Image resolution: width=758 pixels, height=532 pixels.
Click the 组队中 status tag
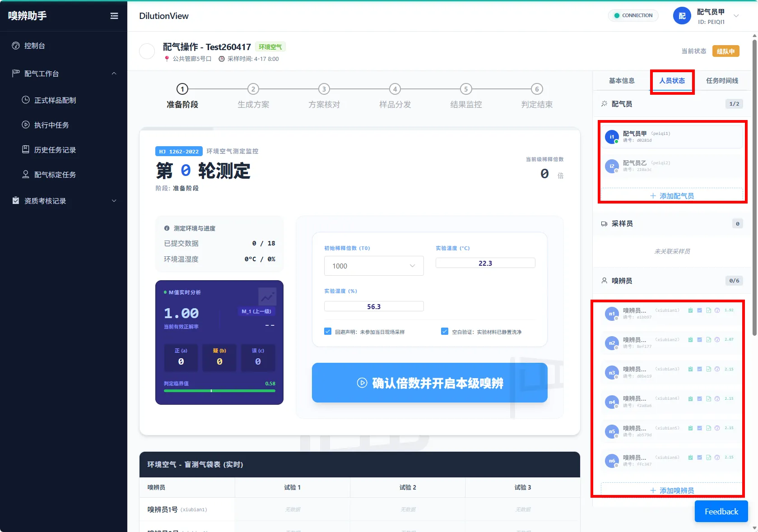click(726, 51)
